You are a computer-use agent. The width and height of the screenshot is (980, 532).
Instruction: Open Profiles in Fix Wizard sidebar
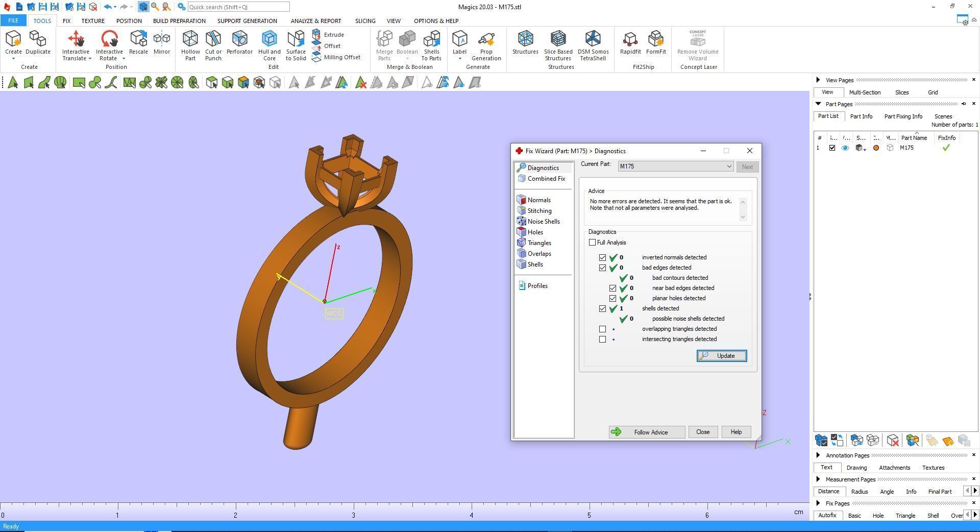[x=533, y=286]
